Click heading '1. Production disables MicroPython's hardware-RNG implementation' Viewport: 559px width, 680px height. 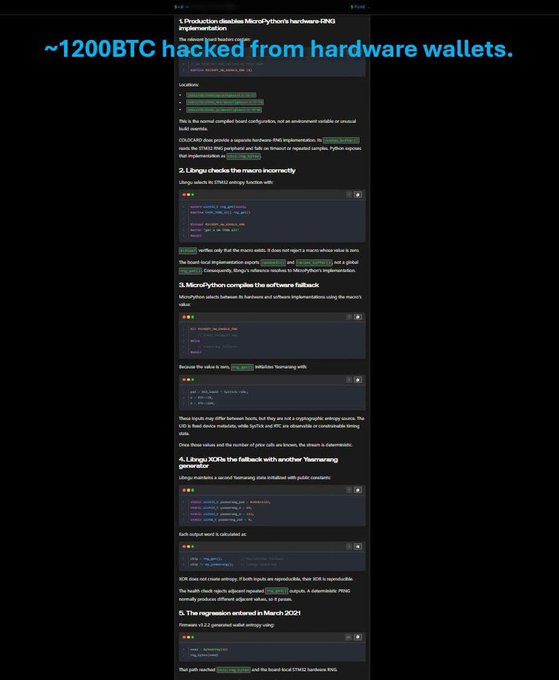pyautogui.click(x=257, y=24)
